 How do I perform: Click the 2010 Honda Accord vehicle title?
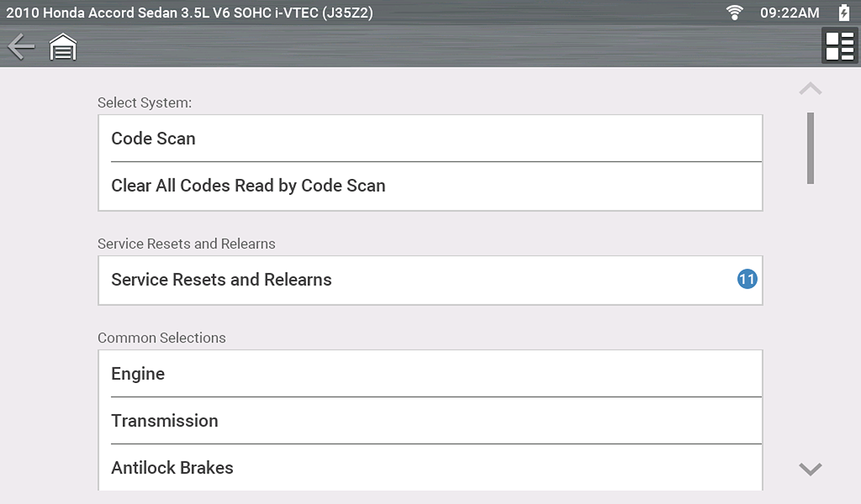point(189,12)
